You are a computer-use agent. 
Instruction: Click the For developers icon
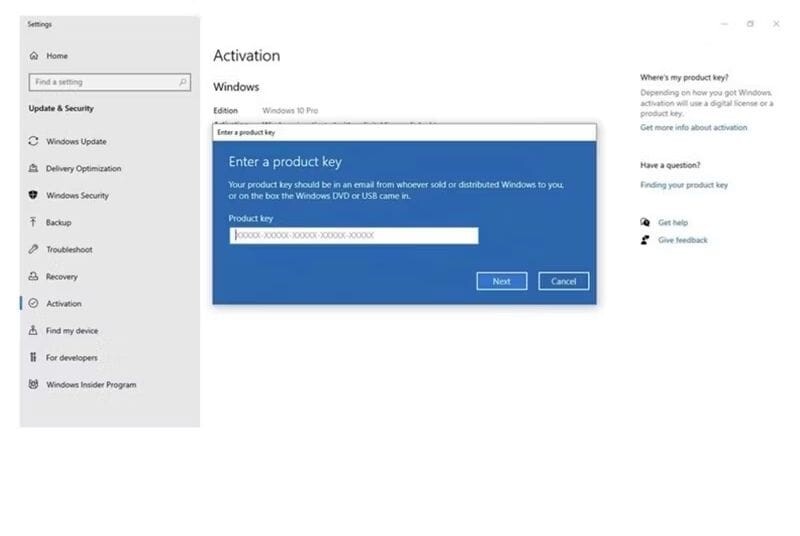click(x=34, y=358)
